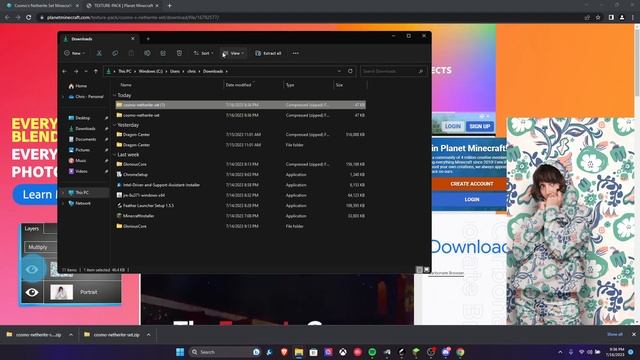Toggle the highlighted eye icon above Portrait layer
This screenshot has height=360, width=640.
point(32,269)
